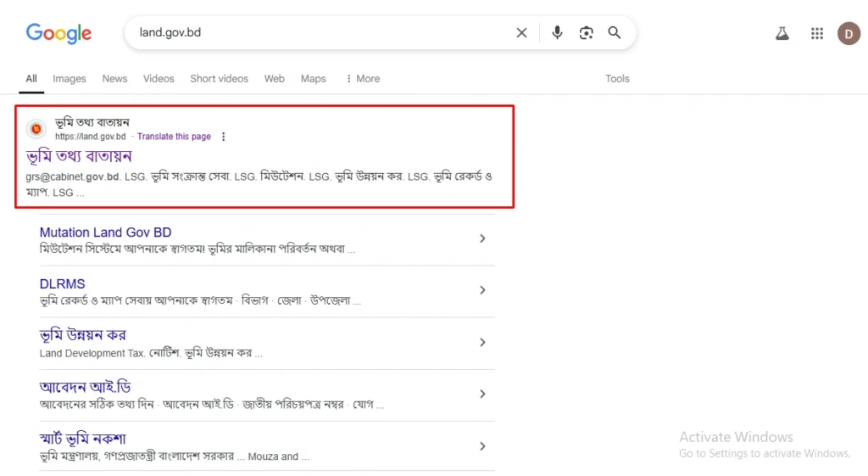868x476 pixels.
Task: Select the All results tab
Action: tap(31, 79)
